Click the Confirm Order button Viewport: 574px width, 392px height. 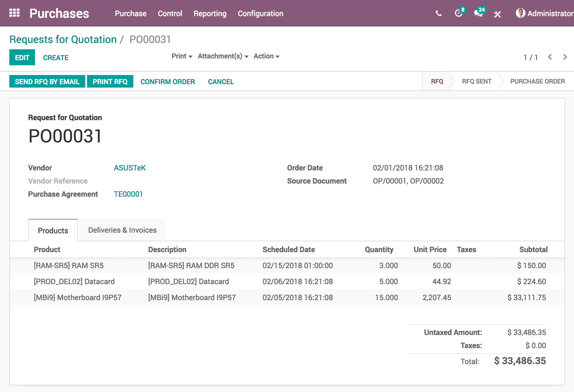click(167, 82)
